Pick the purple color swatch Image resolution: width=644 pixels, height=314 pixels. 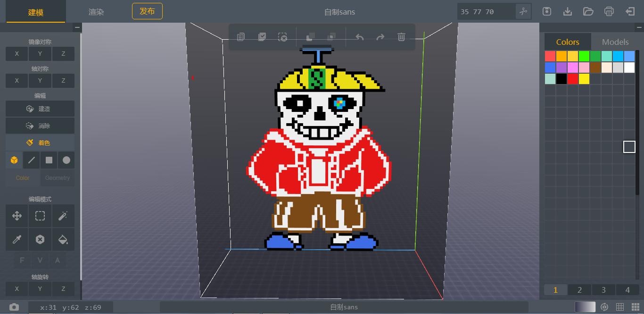click(x=561, y=68)
